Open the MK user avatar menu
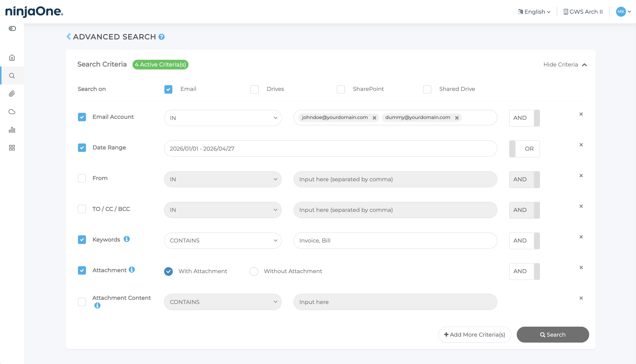The width and height of the screenshot is (636, 364). [624, 11]
